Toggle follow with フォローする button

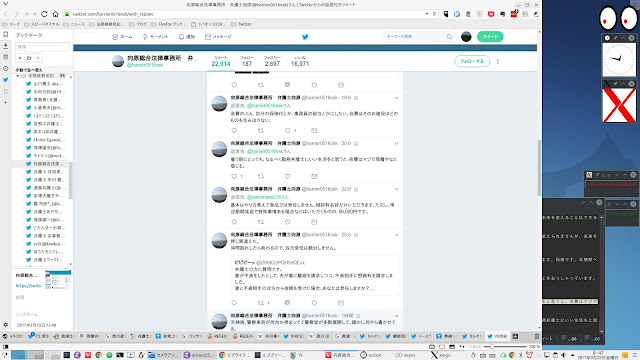tap(472, 61)
